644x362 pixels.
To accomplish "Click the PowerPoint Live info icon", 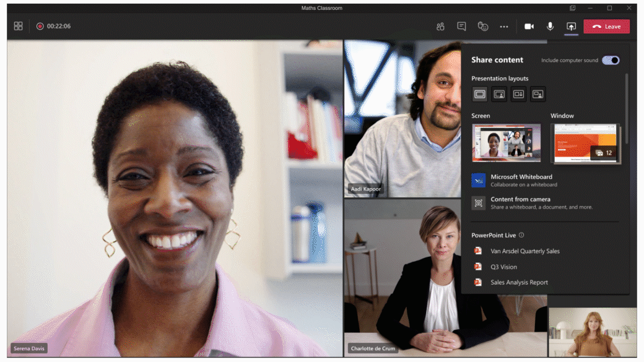I will pos(521,235).
